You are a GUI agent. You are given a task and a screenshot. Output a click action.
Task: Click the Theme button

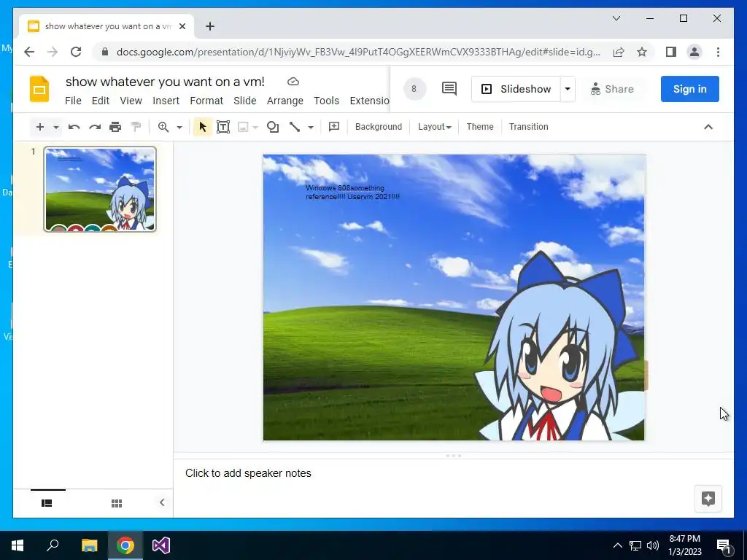[480, 127]
